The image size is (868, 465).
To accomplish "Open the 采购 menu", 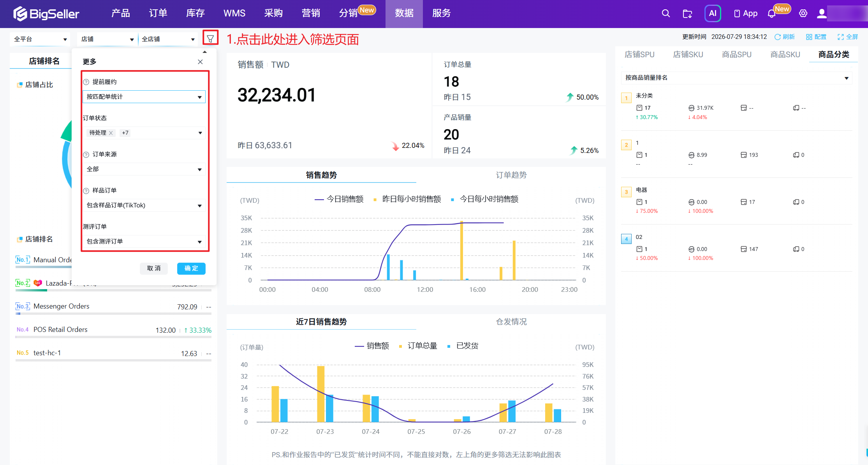I will [273, 14].
